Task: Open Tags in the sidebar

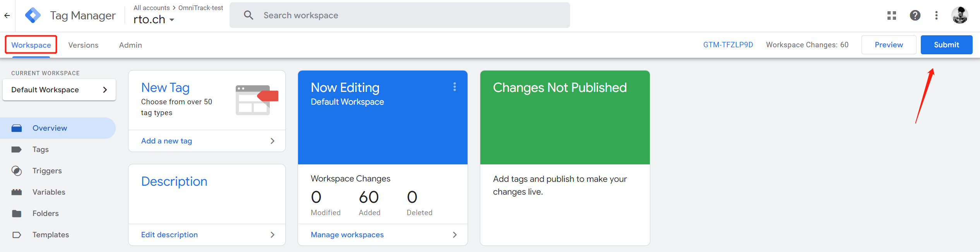Action: click(58, 150)
